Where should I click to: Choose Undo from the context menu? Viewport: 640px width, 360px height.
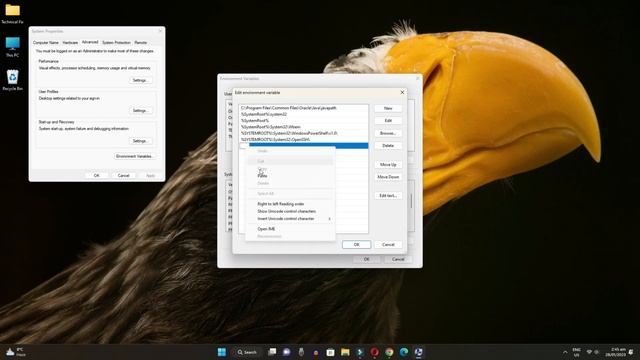(290, 151)
